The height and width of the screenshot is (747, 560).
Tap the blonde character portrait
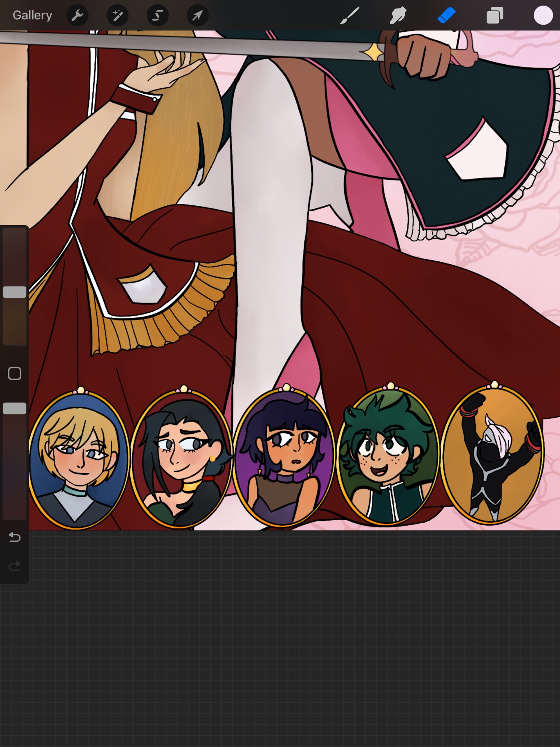[x=79, y=460]
